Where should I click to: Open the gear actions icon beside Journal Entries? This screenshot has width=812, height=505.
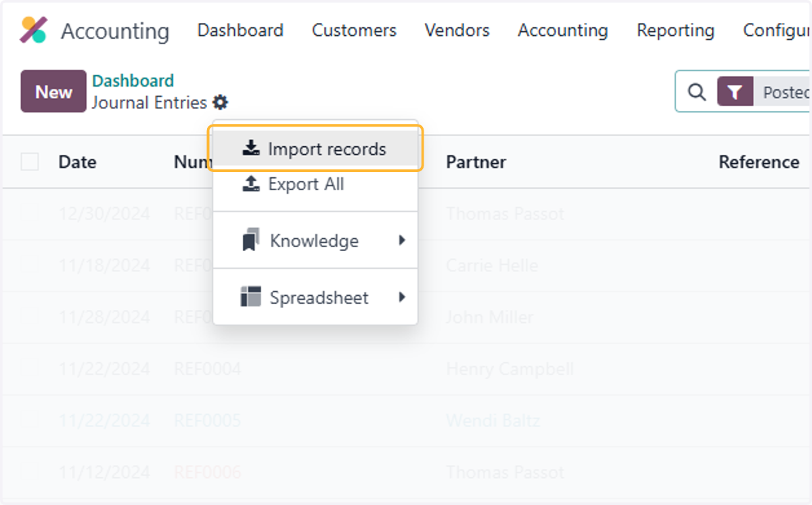pos(220,103)
